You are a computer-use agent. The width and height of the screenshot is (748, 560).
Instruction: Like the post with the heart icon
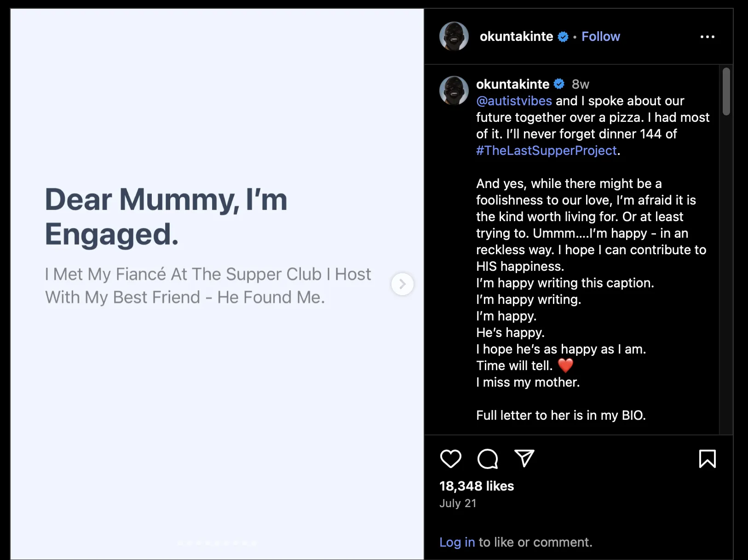point(450,458)
